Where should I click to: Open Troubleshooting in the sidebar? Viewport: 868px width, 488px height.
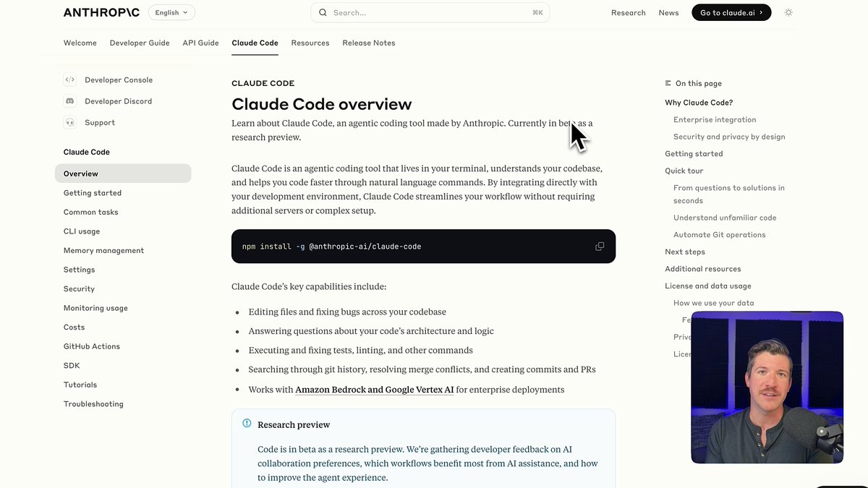pyautogui.click(x=93, y=404)
